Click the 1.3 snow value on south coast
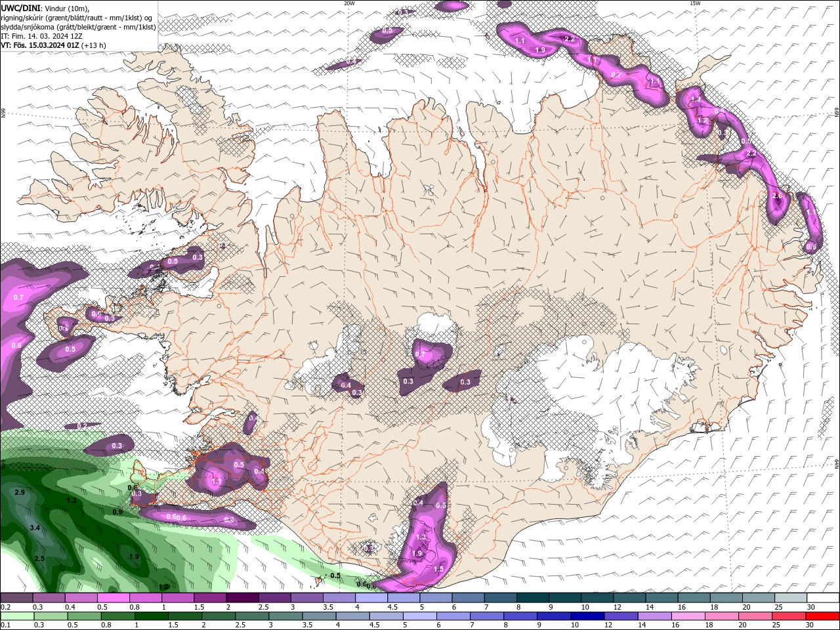The height and width of the screenshot is (630, 840). pyautogui.click(x=421, y=537)
